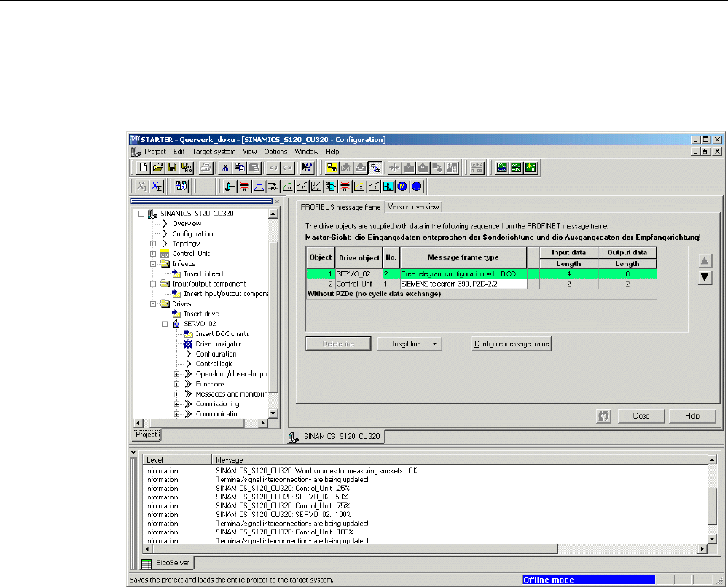Click the blue trapezoid ramp icon
The width and height of the screenshot is (728, 587).
coord(259,187)
